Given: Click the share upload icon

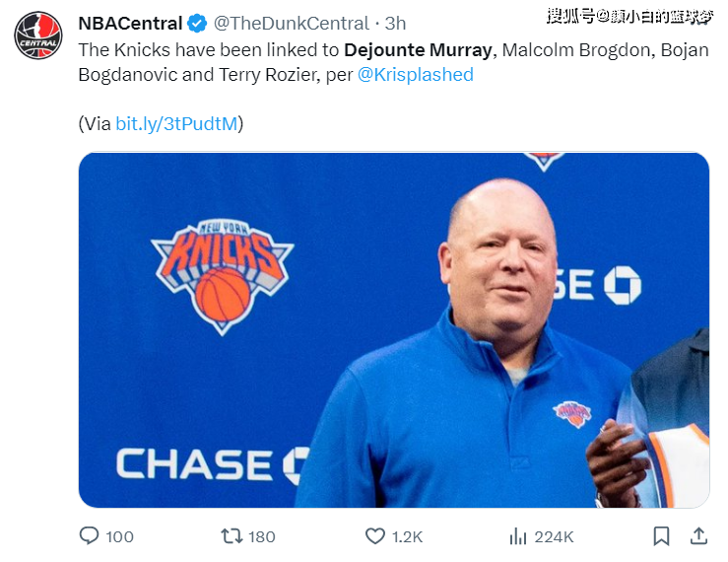Looking at the screenshot, I should (x=698, y=535).
